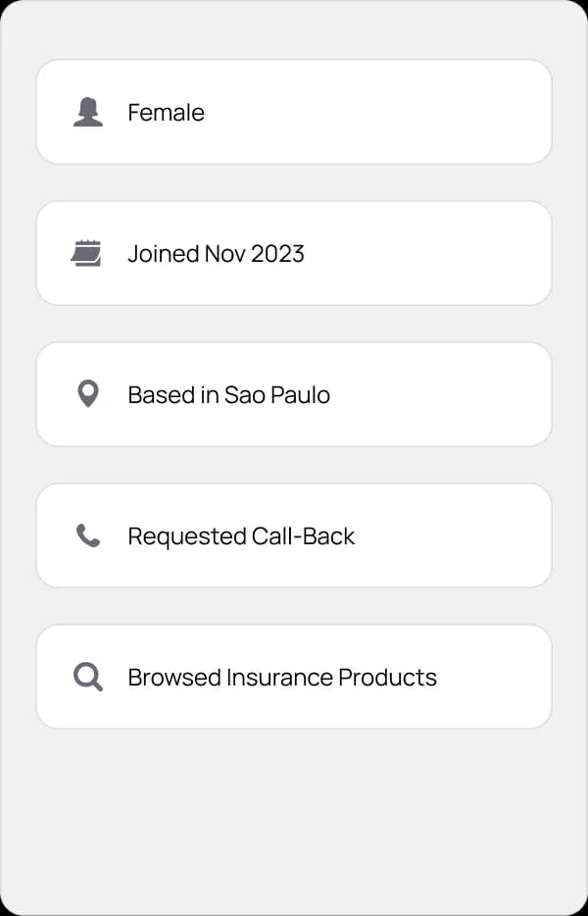Screen dimensions: 588x916
Task: Open the Based in Sao Paulo card
Action: [x=294, y=394]
